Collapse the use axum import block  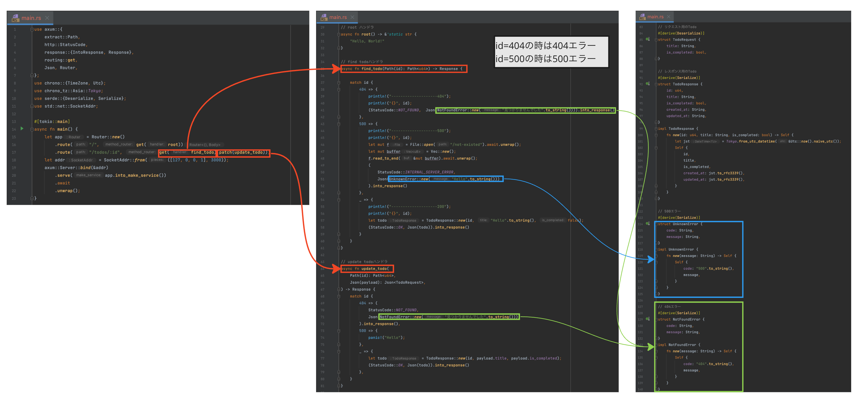coord(32,29)
